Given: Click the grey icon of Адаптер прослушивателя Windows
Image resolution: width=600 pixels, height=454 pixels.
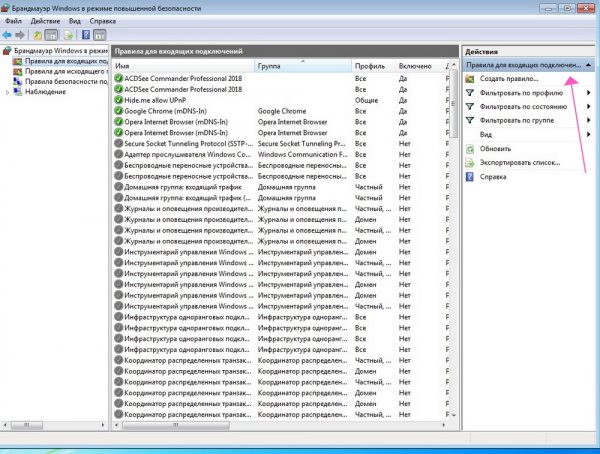Looking at the screenshot, I should (119, 154).
